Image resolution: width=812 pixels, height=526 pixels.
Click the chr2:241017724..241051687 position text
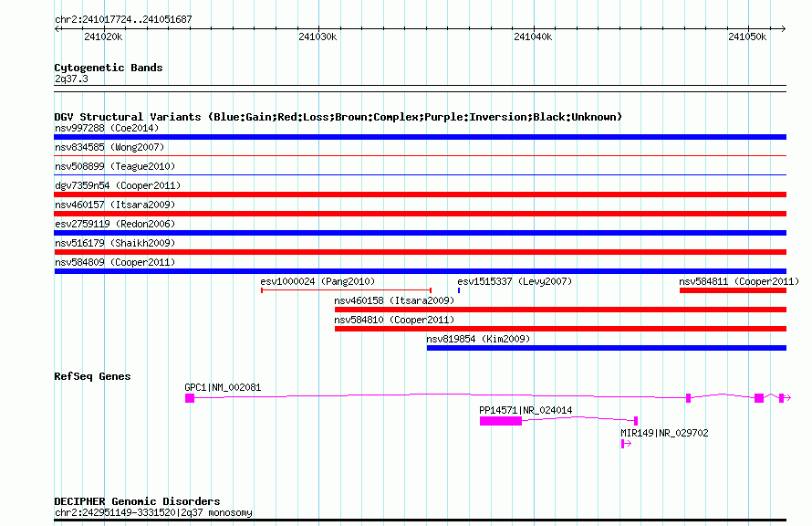[123, 19]
